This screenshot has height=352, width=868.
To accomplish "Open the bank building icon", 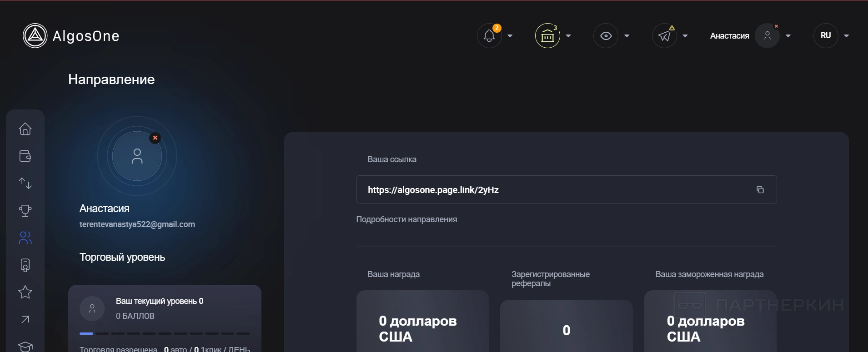I will pos(547,36).
